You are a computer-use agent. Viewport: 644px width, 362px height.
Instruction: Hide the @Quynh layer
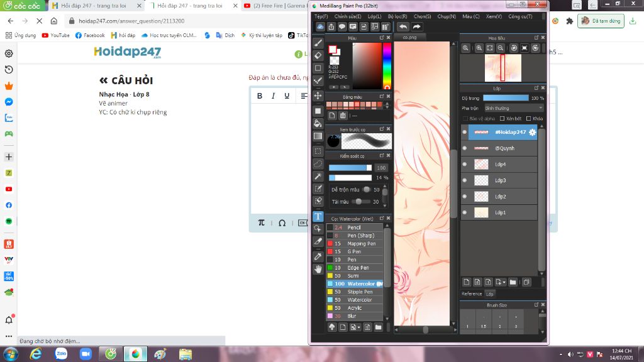tap(465, 148)
